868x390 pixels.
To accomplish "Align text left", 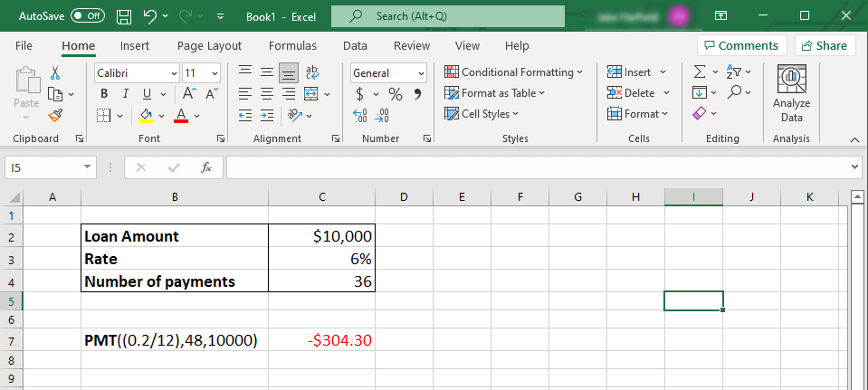I will (x=245, y=94).
